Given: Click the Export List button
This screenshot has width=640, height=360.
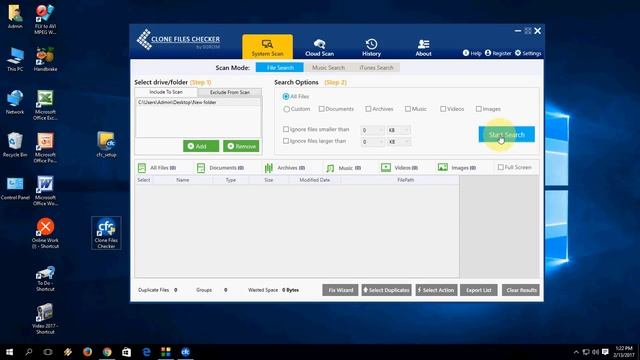Looking at the screenshot, I should tap(479, 290).
